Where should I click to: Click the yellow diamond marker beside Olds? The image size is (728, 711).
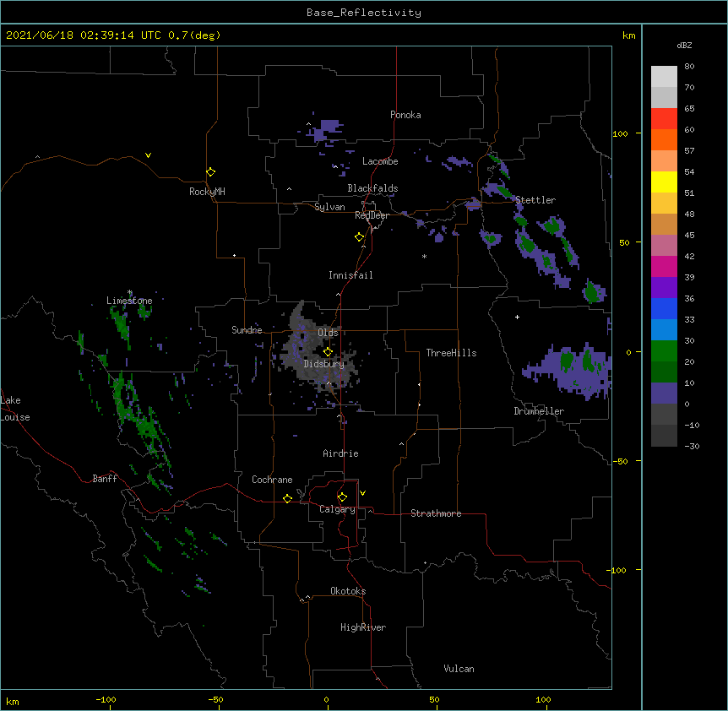[328, 352]
